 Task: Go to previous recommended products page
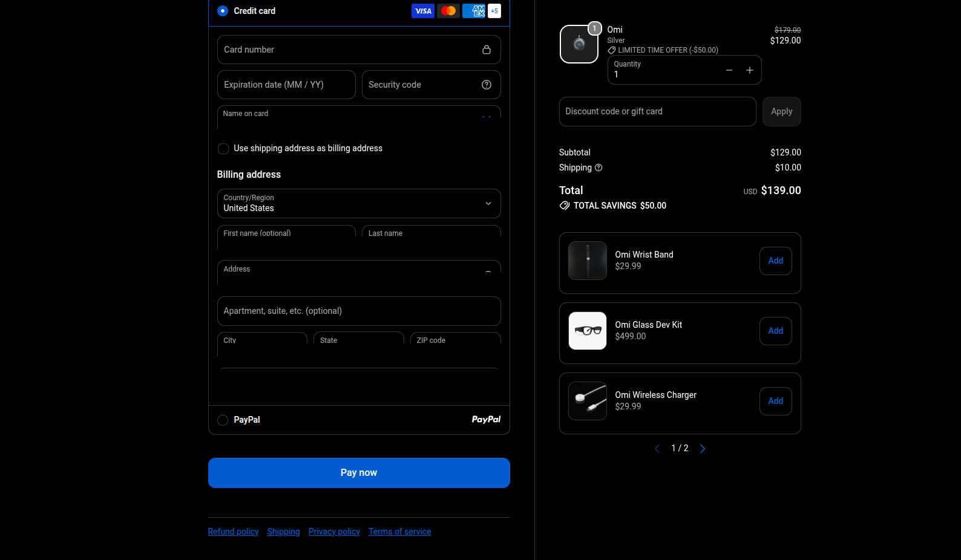657,449
